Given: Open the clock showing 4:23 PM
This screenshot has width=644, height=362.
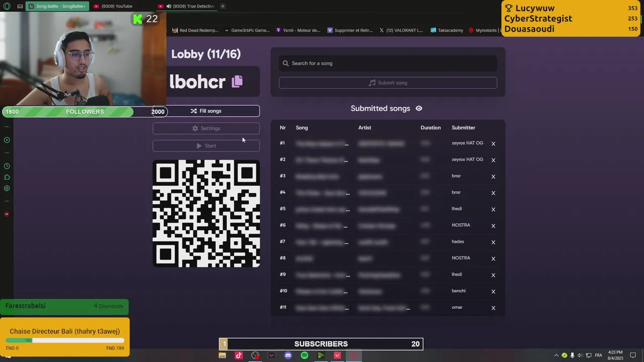Looking at the screenshot, I should (x=615, y=355).
